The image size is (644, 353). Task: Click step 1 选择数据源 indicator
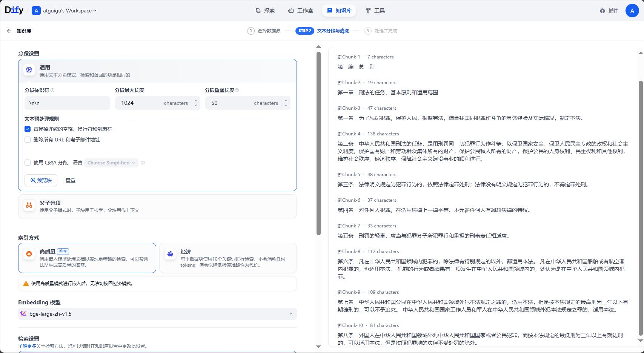point(264,31)
